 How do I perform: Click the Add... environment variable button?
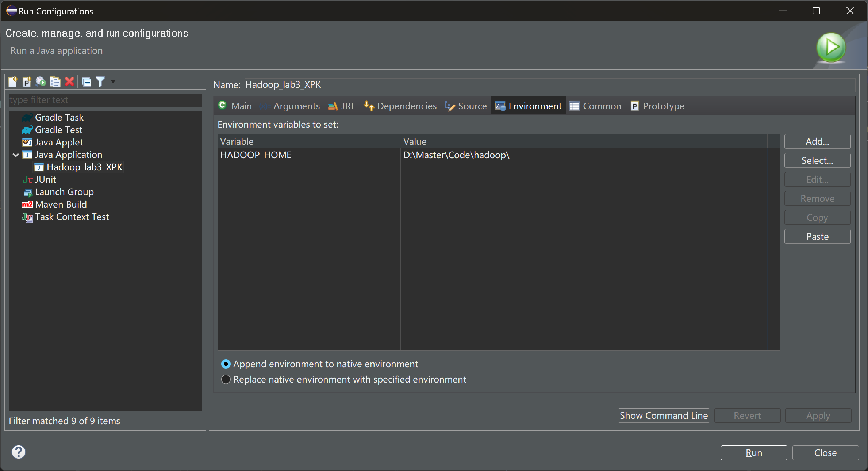(817, 141)
